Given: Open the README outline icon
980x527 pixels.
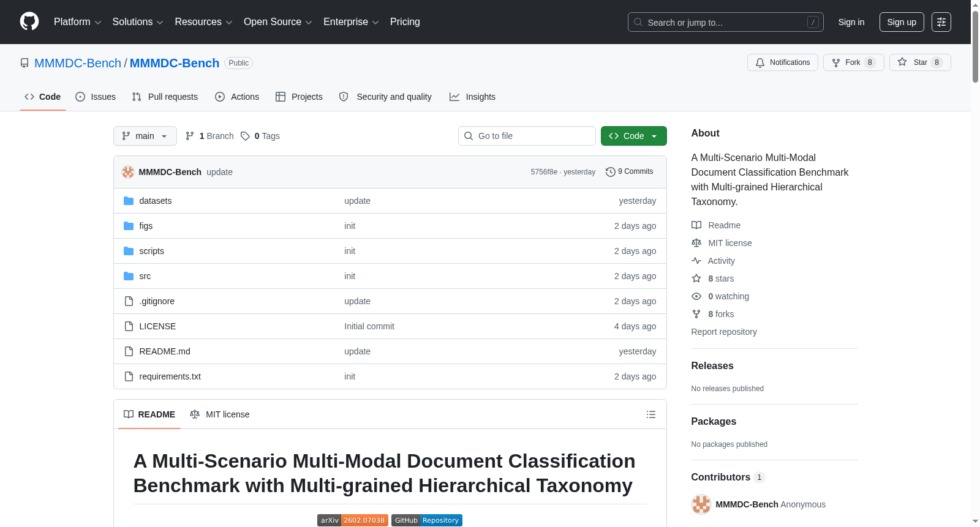Looking at the screenshot, I should (651, 414).
